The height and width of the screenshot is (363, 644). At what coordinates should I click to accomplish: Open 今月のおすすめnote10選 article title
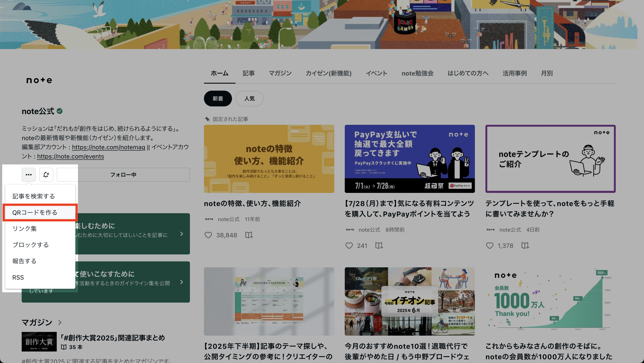407,351
